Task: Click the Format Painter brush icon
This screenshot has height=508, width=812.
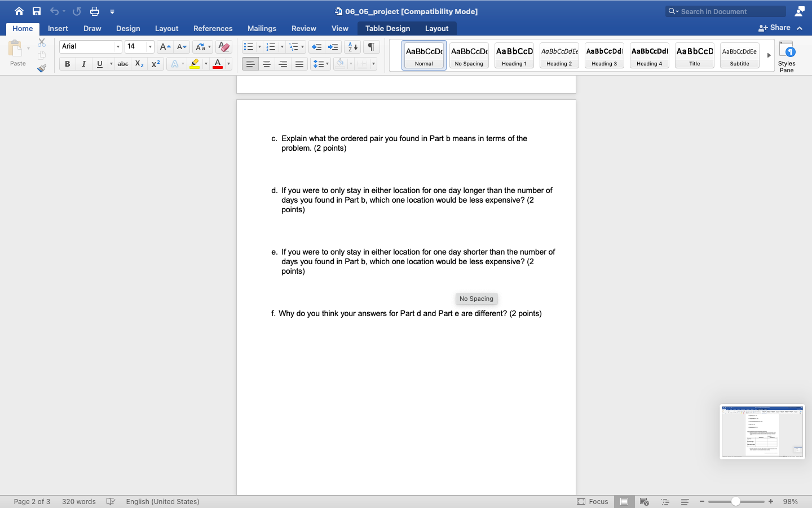Action: [x=42, y=68]
